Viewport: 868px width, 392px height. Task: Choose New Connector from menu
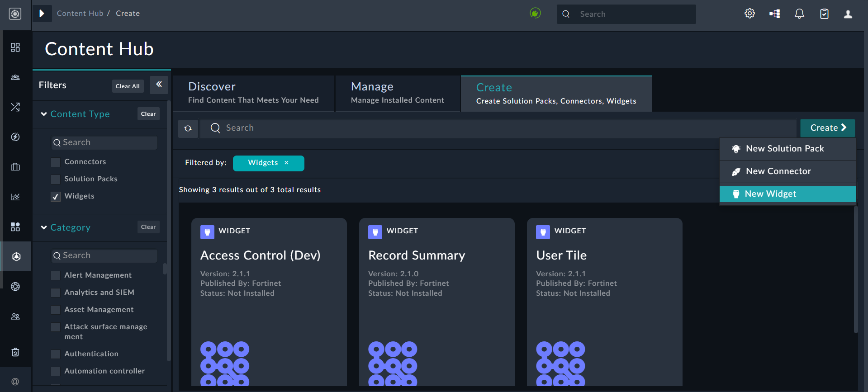(787, 171)
